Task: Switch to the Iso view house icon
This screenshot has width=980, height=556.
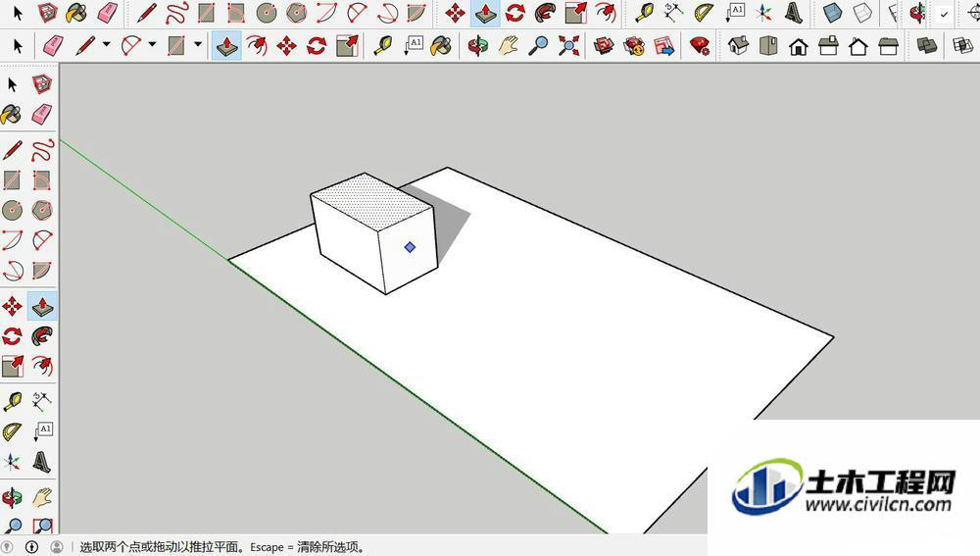Action: (738, 46)
